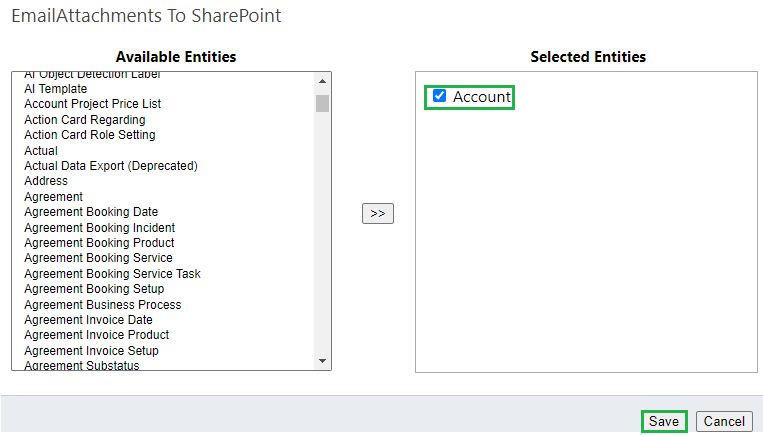Select 'Agreement Invoice Date' entity
This screenshot has width=763, height=435.
(88, 320)
